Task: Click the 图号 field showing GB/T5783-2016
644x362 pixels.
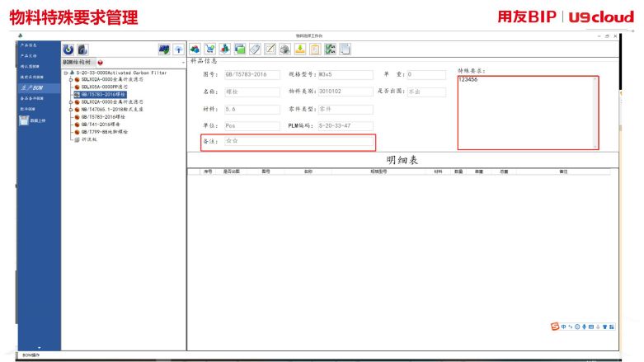Action: coord(252,74)
